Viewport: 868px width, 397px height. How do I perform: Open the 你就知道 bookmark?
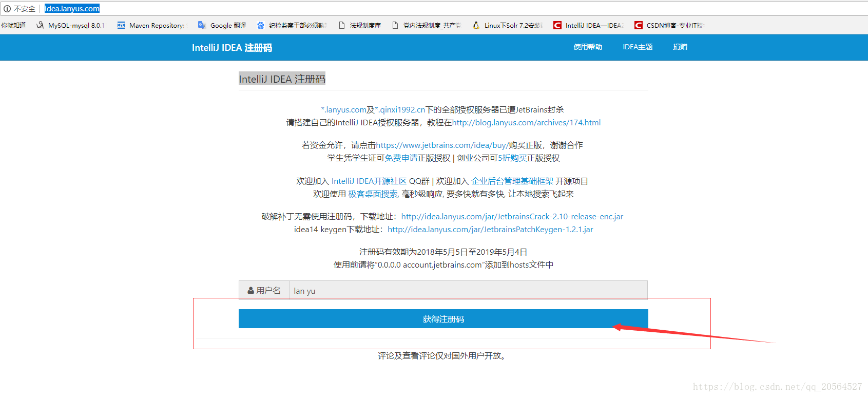point(13,25)
